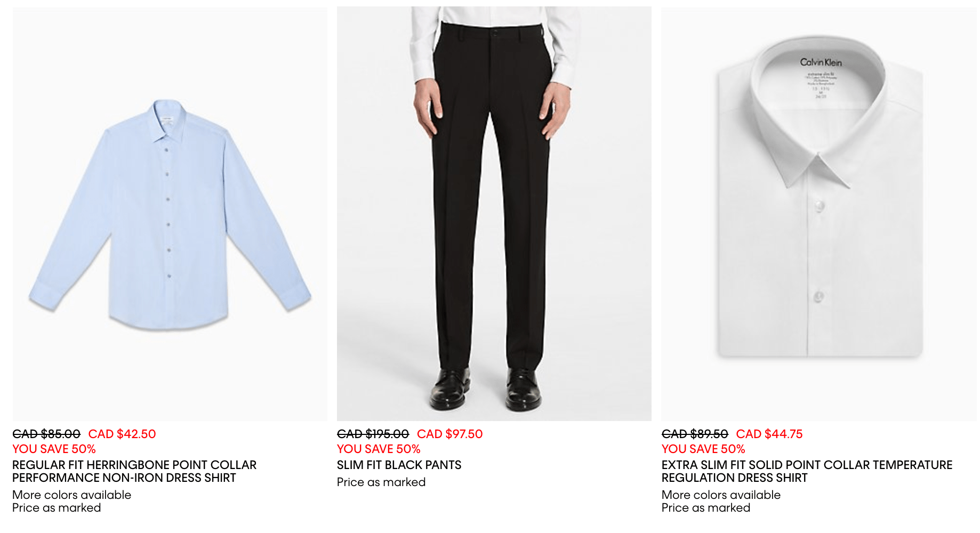Click You Save 50% under the blue shirt
This screenshot has height=533, width=980.
click(x=54, y=449)
